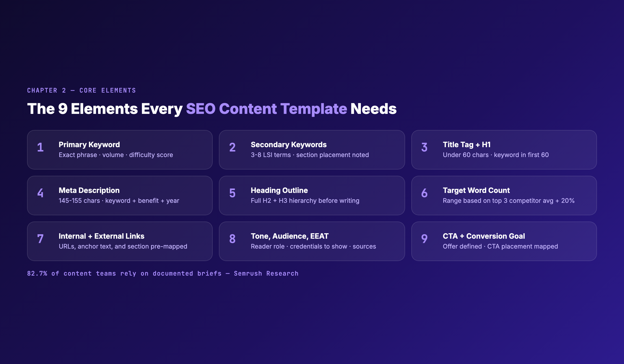Click the number 9 badge
This screenshot has width=624, height=364.
(425, 239)
